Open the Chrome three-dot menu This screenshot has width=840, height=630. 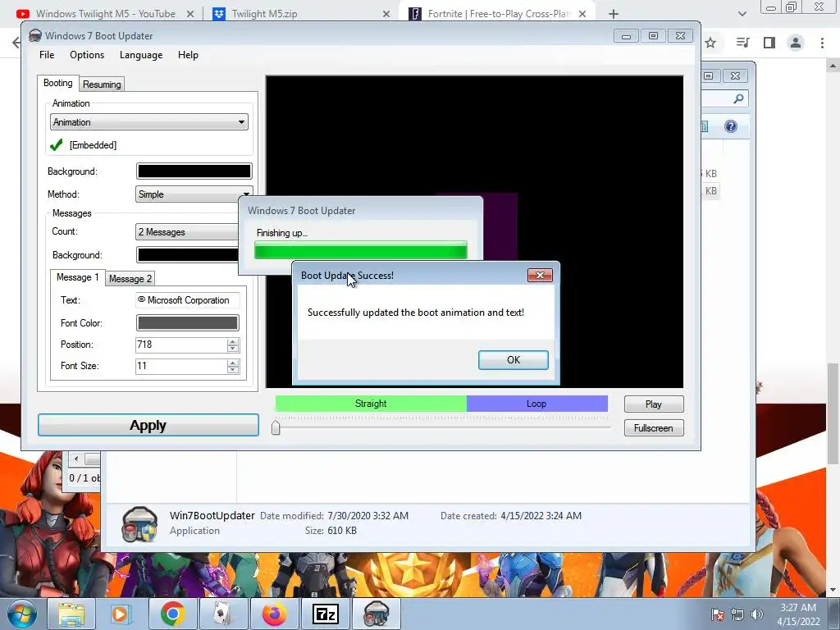[x=822, y=43]
